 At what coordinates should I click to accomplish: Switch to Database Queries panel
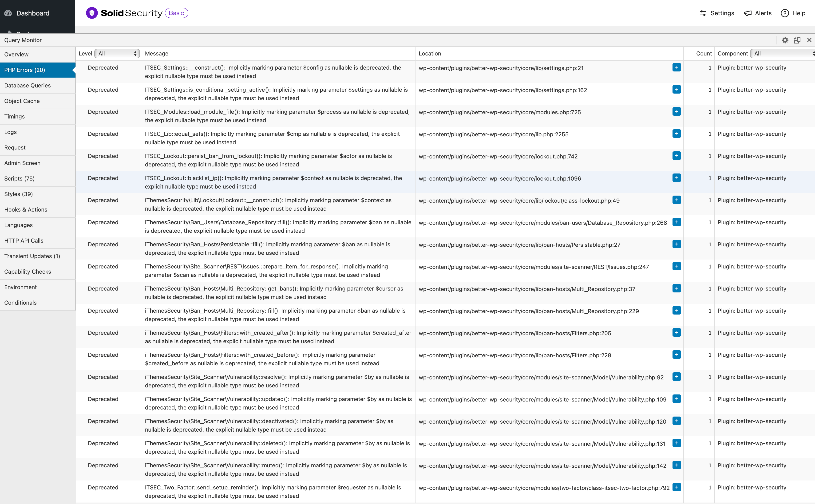pyautogui.click(x=27, y=85)
